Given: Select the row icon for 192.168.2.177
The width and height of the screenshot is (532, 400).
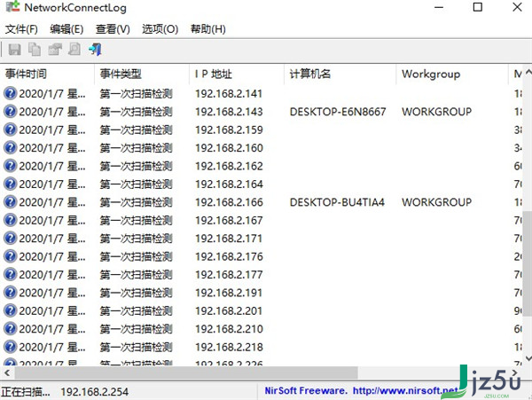Looking at the screenshot, I should coord(10,274).
